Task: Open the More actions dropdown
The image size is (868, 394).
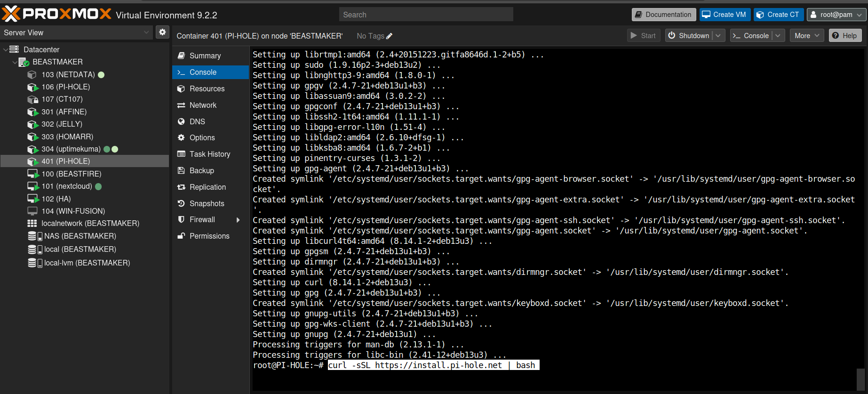Action: (807, 36)
